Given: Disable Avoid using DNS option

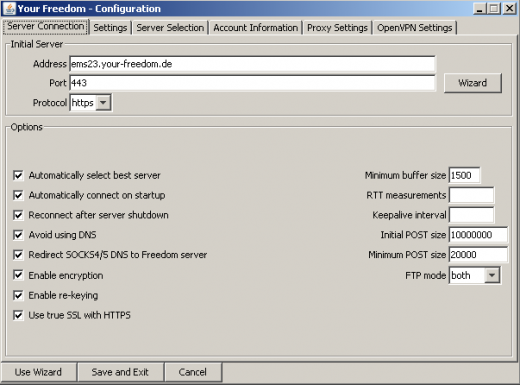Looking at the screenshot, I should 18,235.
